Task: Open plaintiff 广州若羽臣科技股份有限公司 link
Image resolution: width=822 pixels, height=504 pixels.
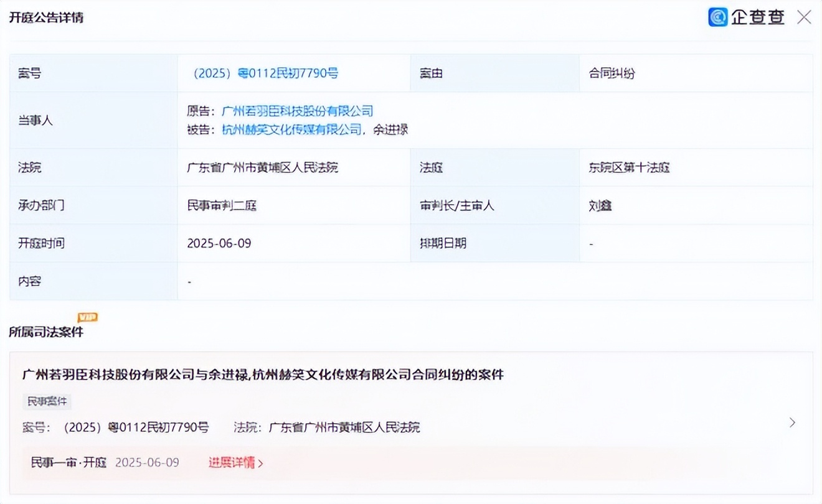Action: pos(298,111)
